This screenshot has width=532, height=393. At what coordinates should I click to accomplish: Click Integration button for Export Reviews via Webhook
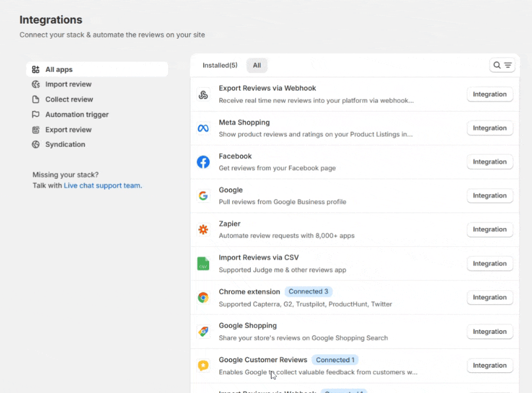point(490,94)
